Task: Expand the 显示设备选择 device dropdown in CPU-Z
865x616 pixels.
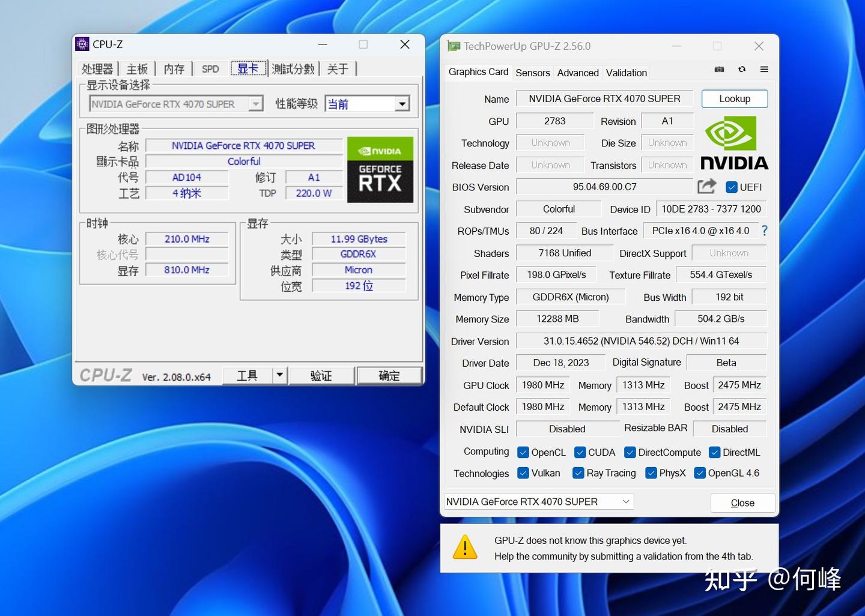Action: [256, 103]
